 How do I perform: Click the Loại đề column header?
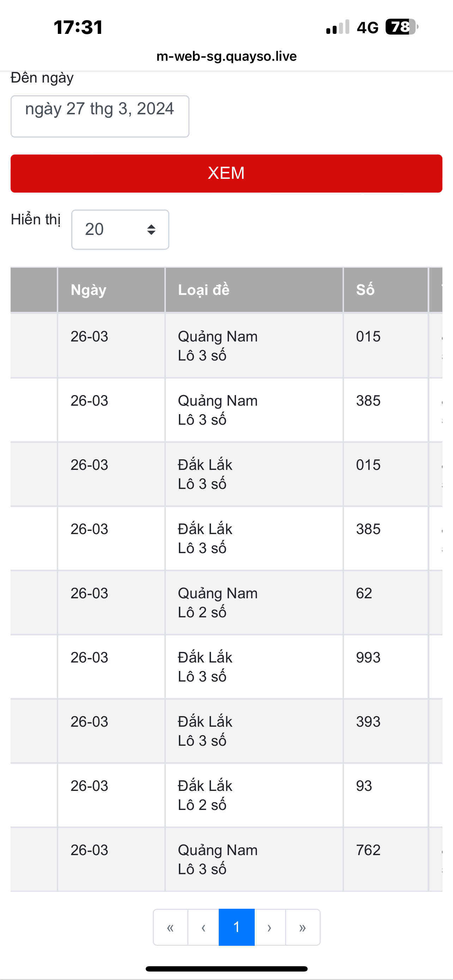click(254, 290)
